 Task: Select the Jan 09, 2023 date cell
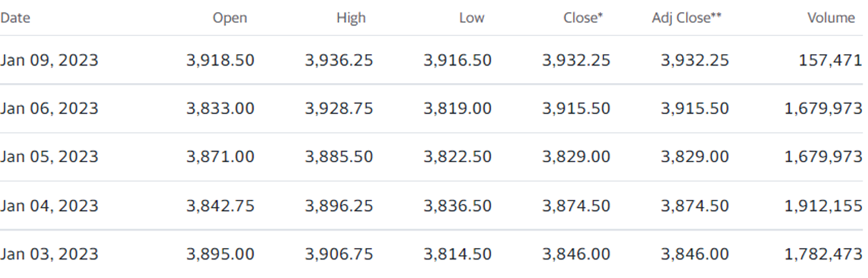tap(49, 60)
